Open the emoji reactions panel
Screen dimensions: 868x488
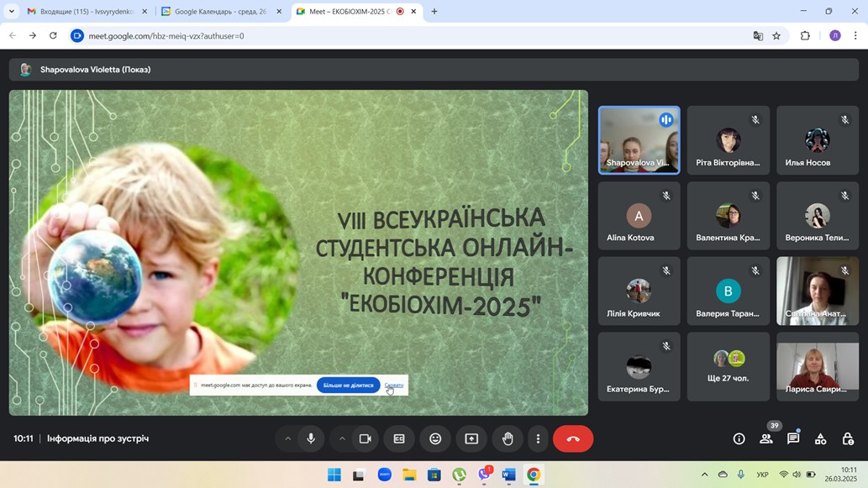click(435, 438)
